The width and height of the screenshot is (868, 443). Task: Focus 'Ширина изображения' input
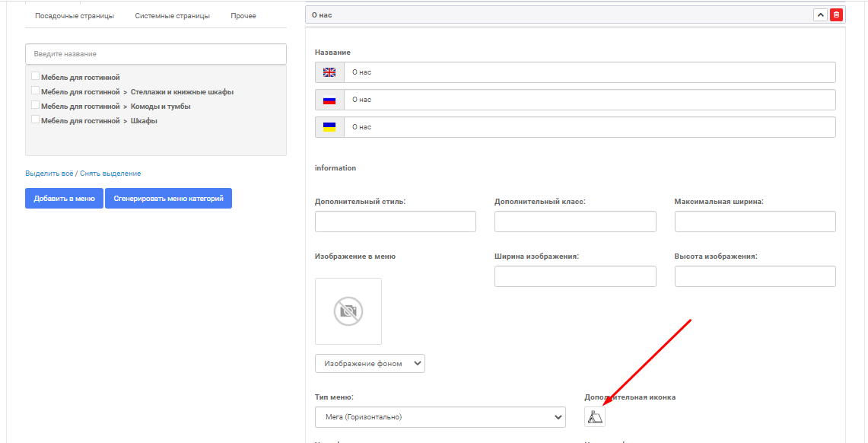[575, 276]
